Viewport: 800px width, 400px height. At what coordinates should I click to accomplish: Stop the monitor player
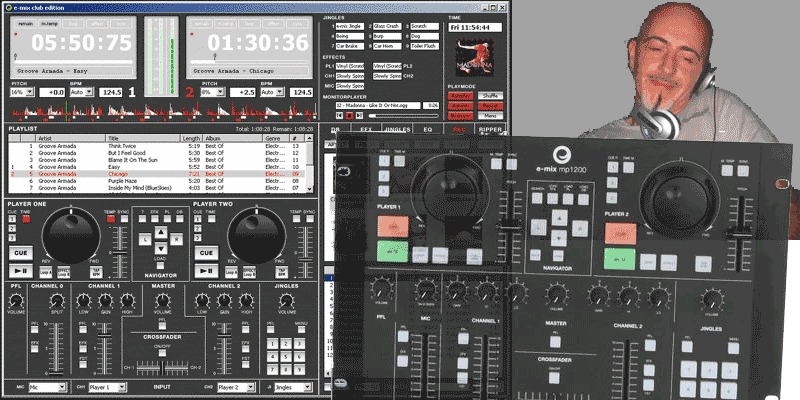tap(350, 116)
